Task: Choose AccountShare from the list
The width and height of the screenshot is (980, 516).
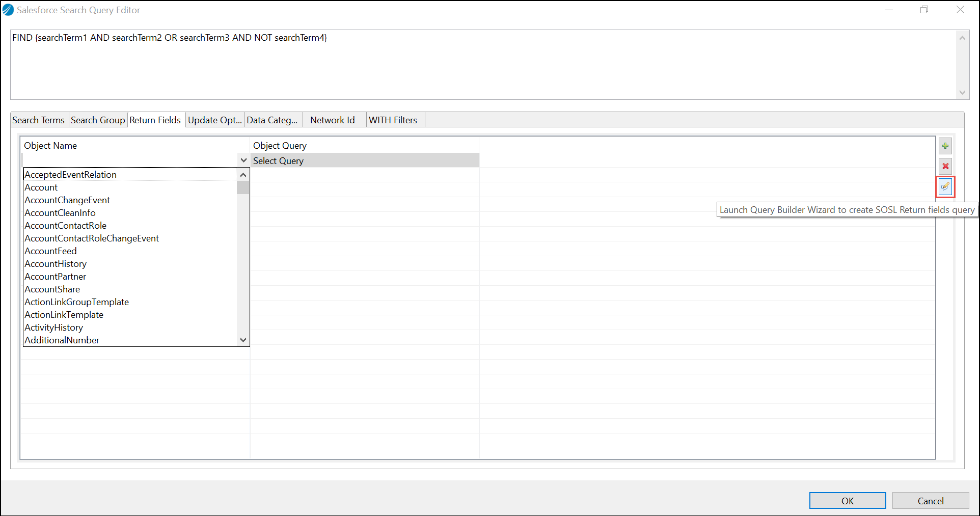Action: point(130,289)
